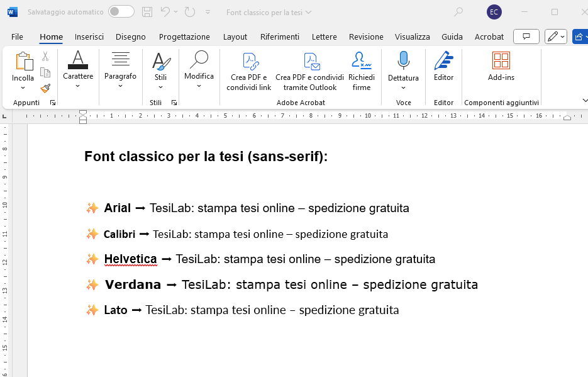Open the Appunti group dialog launcher
Image resolution: width=588 pixels, height=377 pixels.
[x=53, y=103]
